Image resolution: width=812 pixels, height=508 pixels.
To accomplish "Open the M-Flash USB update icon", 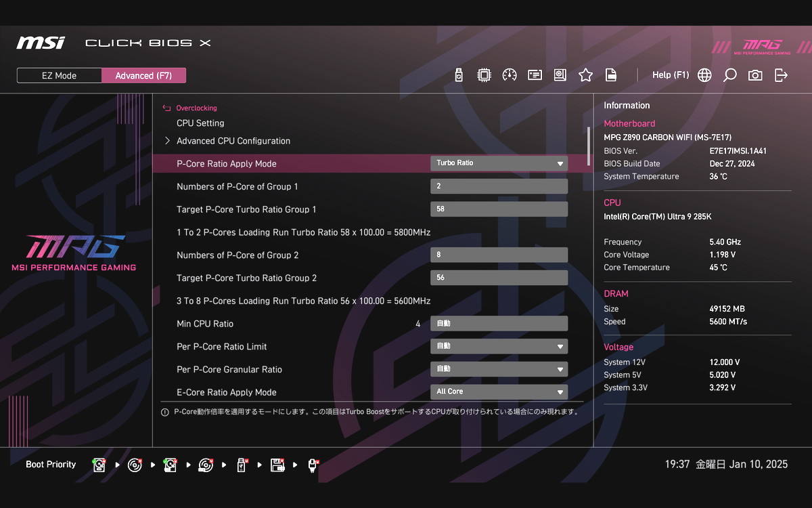I will (459, 75).
